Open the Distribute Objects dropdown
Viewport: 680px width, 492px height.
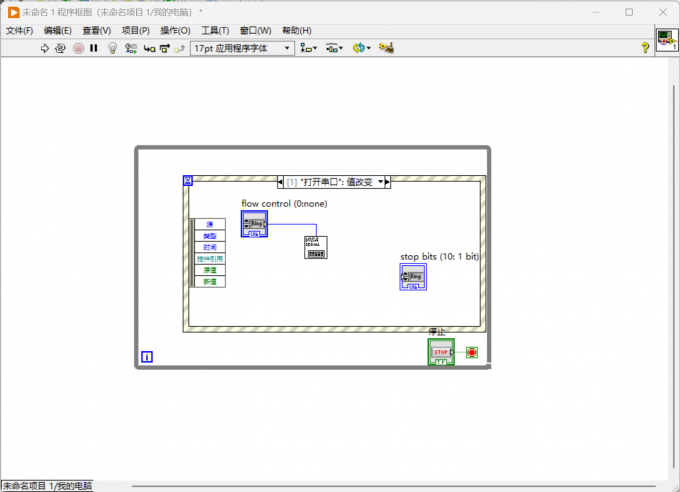(x=334, y=48)
